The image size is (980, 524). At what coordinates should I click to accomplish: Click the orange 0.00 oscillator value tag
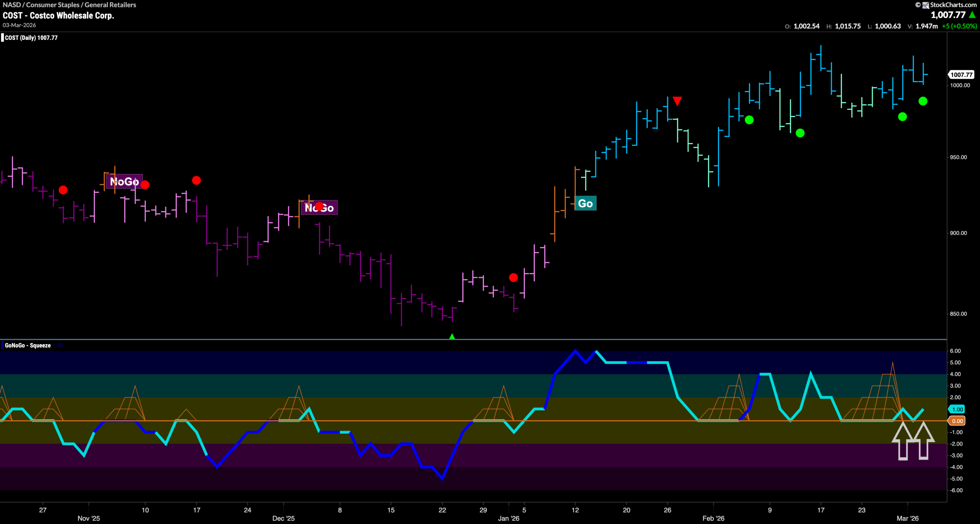(957, 421)
